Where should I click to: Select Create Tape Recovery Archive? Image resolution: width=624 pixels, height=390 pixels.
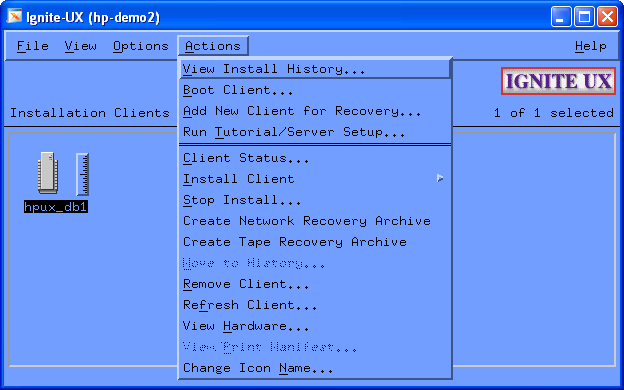coord(315,242)
